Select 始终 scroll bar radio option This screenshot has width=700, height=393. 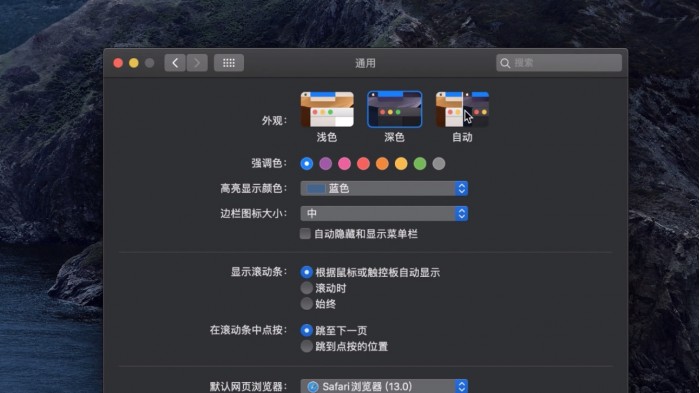306,304
